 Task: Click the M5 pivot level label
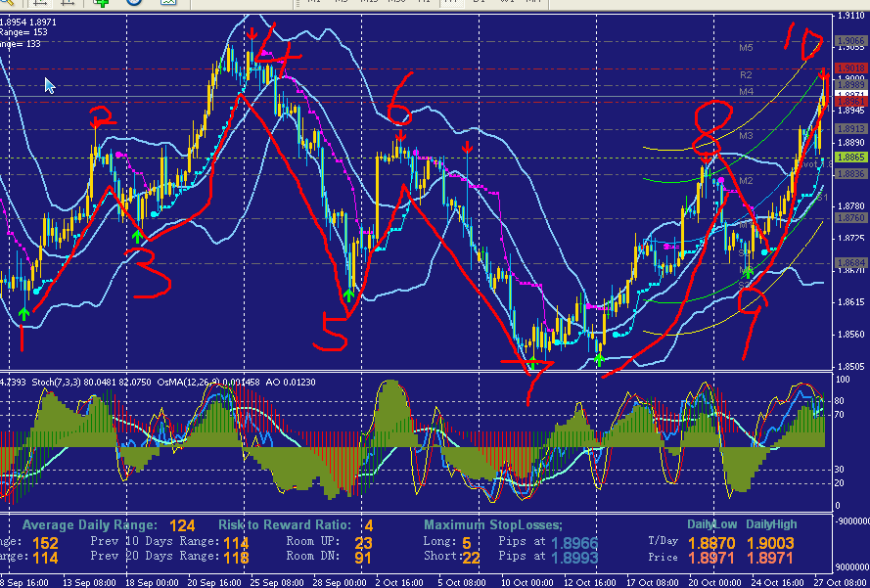[x=746, y=48]
